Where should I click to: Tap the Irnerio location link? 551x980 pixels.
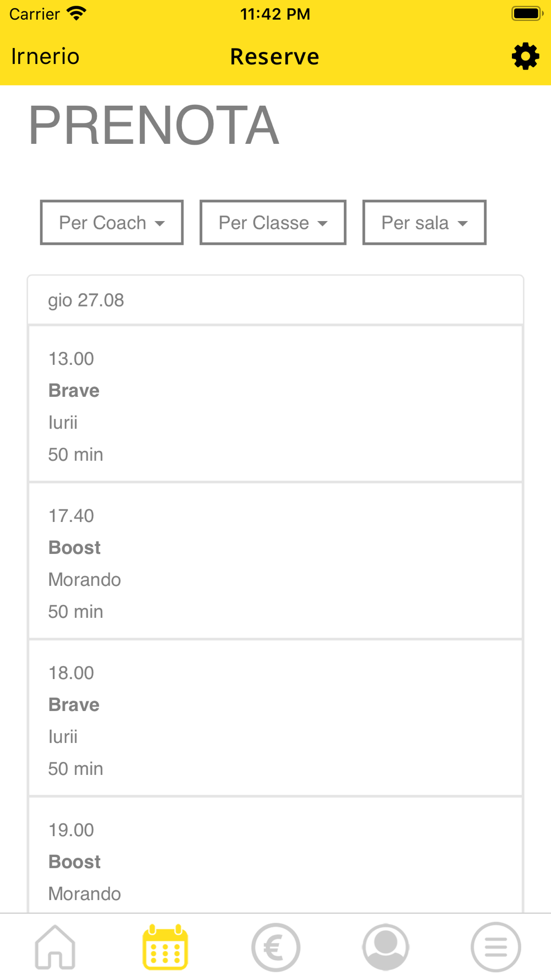45,56
